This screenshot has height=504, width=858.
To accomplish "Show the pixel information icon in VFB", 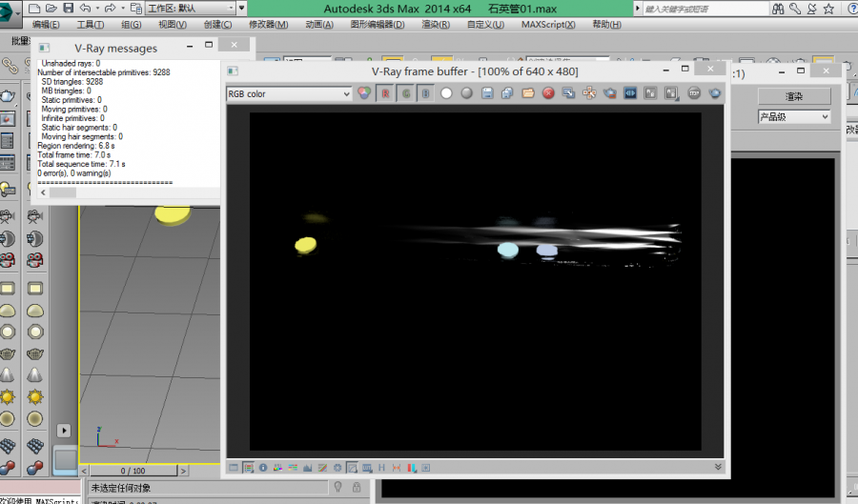I will [x=262, y=468].
